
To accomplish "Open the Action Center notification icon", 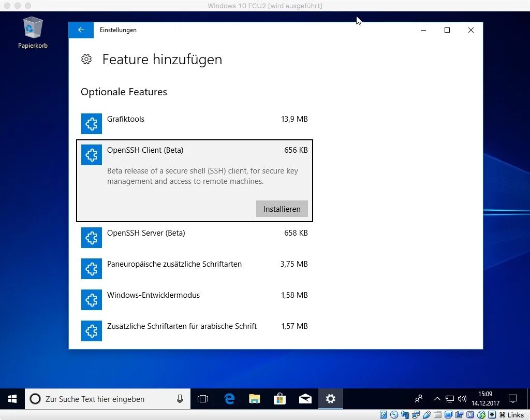I will [513, 399].
